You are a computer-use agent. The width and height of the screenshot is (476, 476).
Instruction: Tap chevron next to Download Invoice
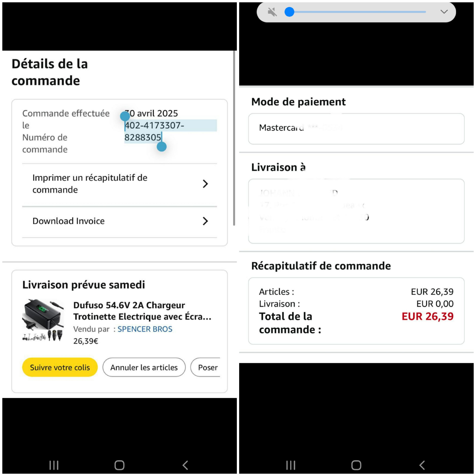coord(205,221)
